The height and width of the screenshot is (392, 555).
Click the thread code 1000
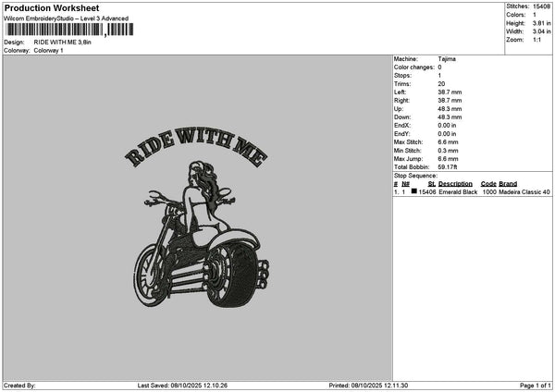coord(489,192)
